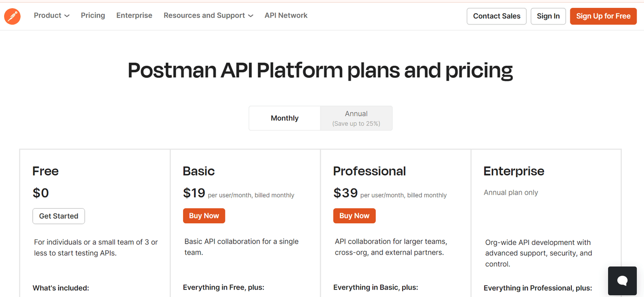644x297 pixels.
Task: Click the Sign In button
Action: point(548,16)
